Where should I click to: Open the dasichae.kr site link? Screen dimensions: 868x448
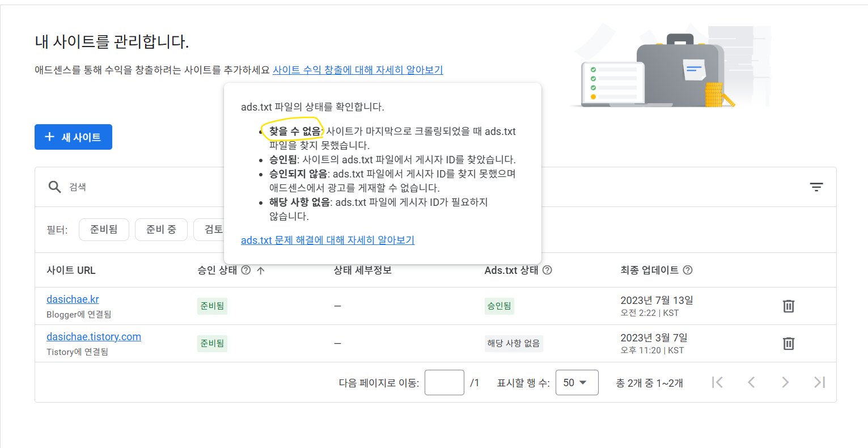pyautogui.click(x=73, y=299)
